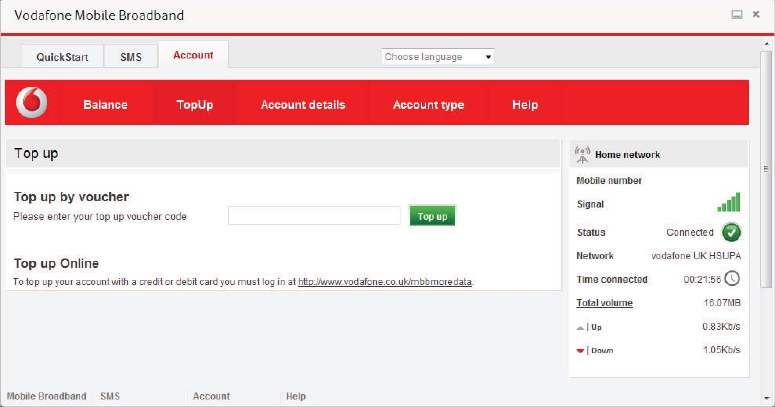Viewport: 775px width, 407px height.
Task: Minimize window using title bar icon
Action: [x=736, y=15]
